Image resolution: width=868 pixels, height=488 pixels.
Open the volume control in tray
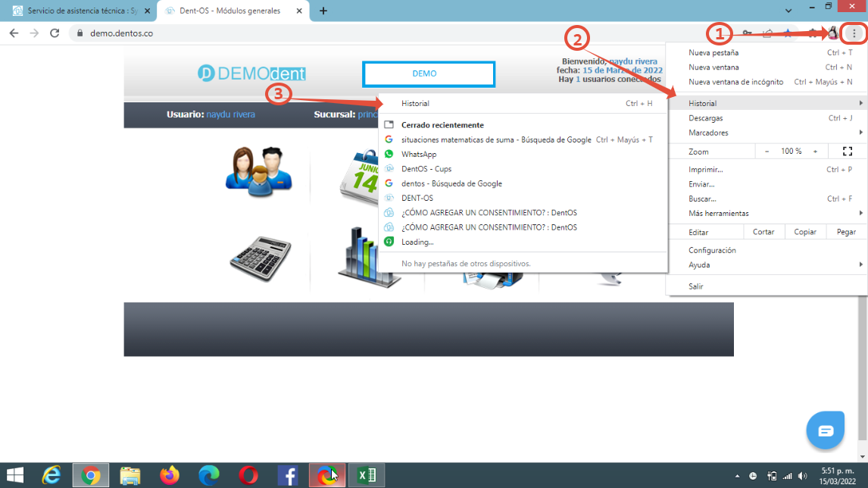803,476
